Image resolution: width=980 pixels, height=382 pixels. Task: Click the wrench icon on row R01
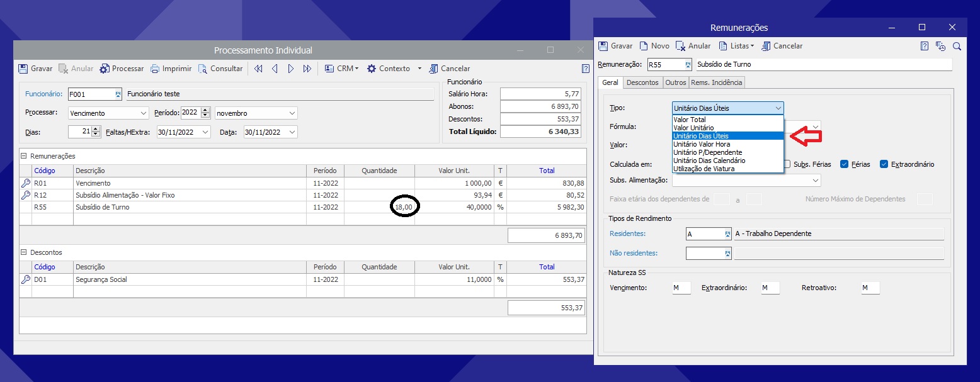[26, 183]
